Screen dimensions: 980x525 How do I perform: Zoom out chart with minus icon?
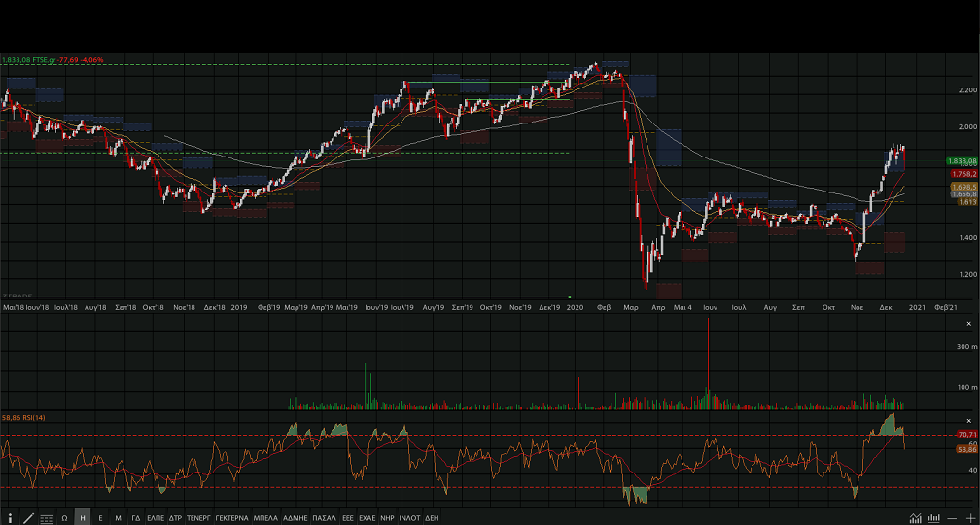tap(952, 518)
